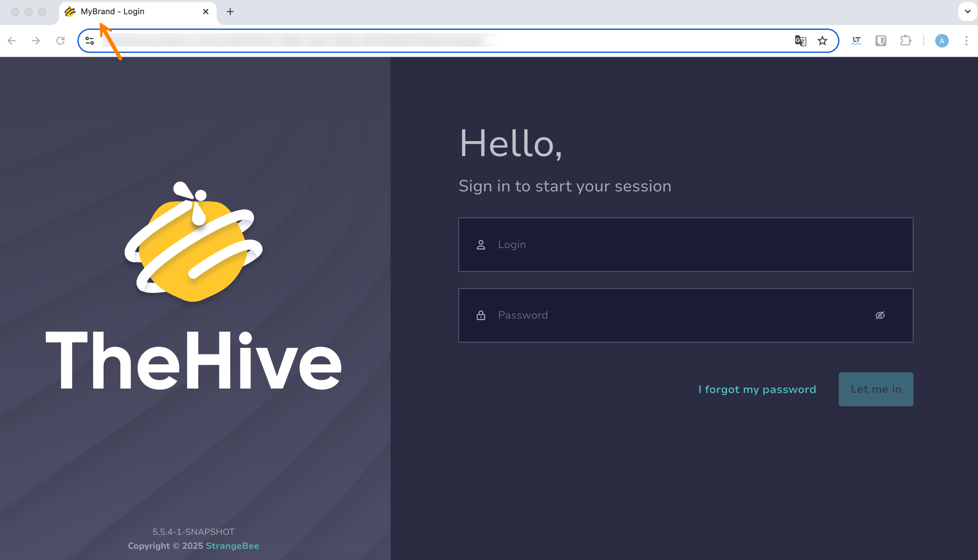Click the Google Translate icon
978x560 pixels.
click(x=800, y=41)
